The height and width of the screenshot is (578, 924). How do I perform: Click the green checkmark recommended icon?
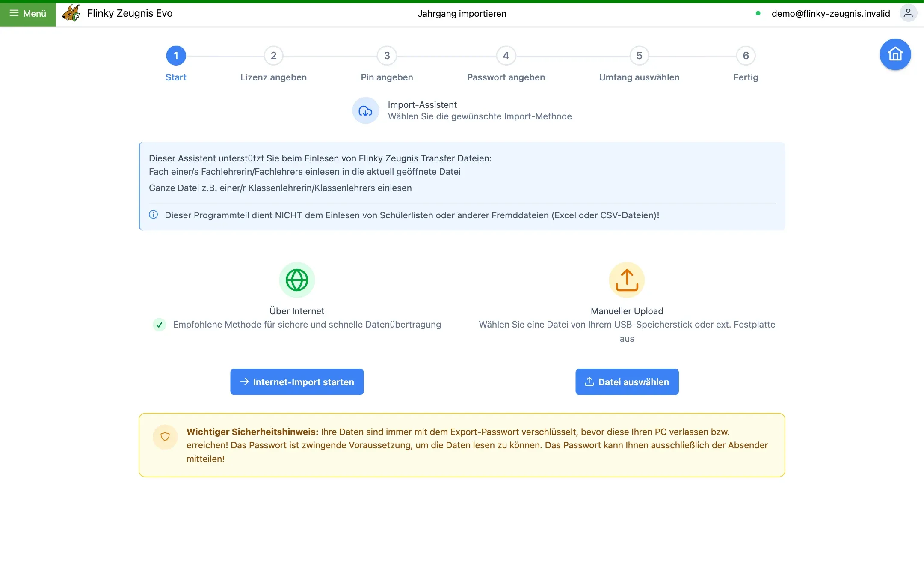tap(159, 325)
